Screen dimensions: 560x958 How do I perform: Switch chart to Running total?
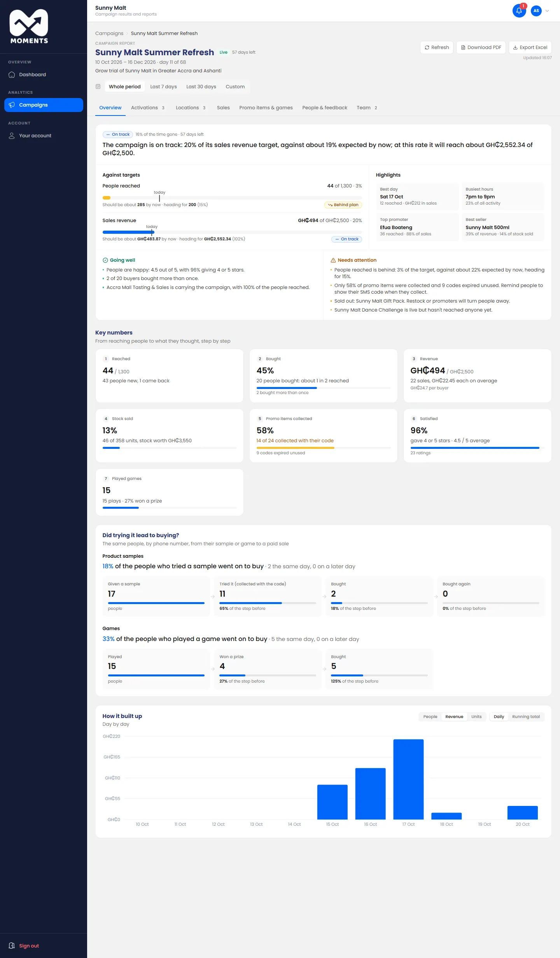[526, 716]
